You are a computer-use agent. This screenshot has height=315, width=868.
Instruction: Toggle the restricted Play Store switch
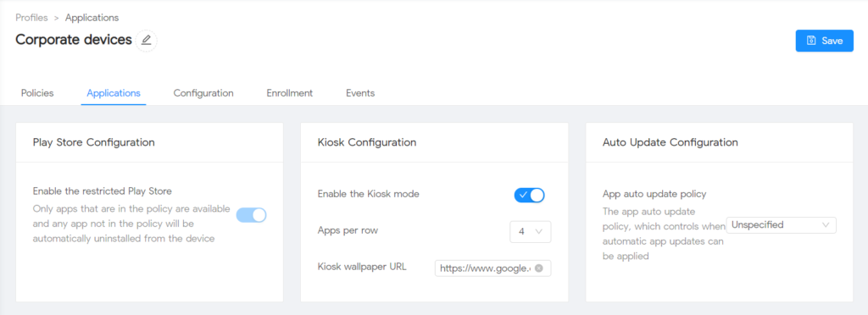point(251,215)
